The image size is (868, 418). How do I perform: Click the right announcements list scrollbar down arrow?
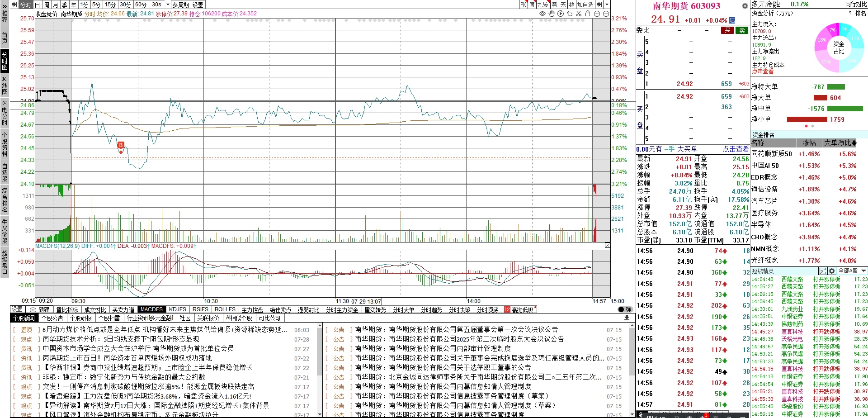pos(632,414)
